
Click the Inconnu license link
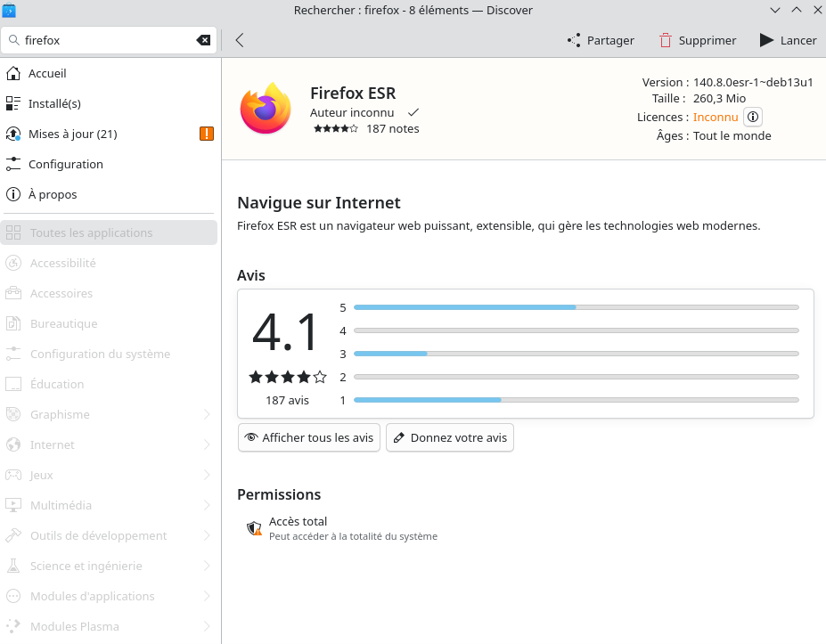click(x=716, y=117)
